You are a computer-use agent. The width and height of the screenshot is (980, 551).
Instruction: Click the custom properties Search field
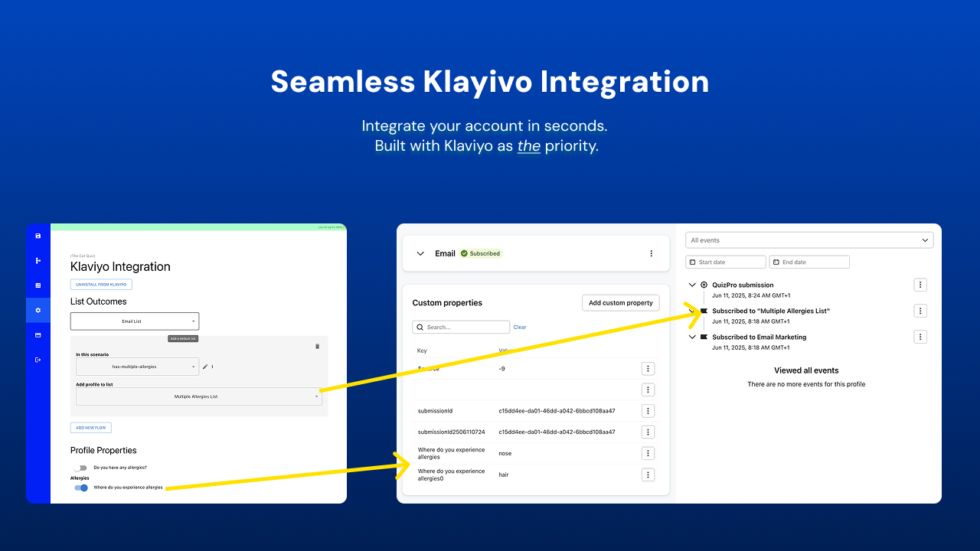[x=461, y=327]
